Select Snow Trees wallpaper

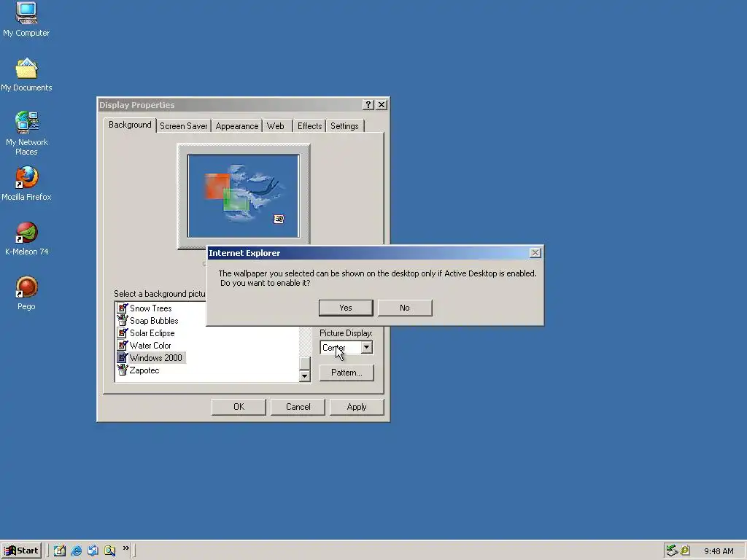[150, 308]
